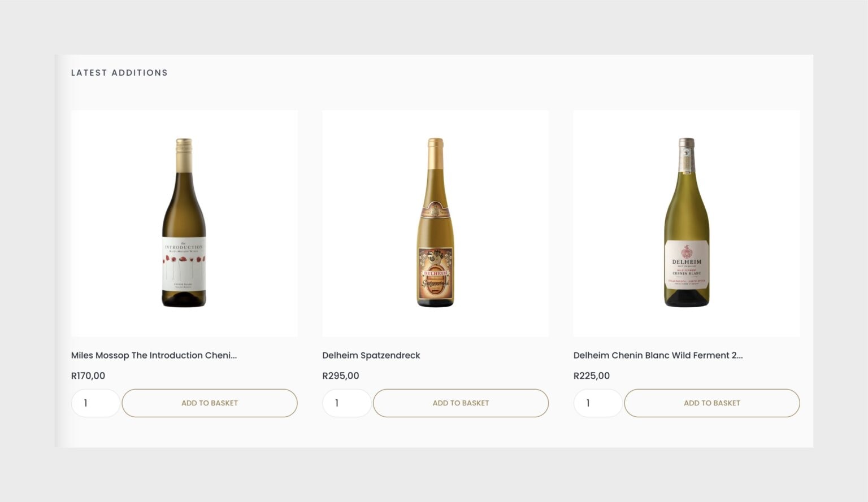Add Delheim Chenin Blanc Wild Ferment to basket

point(711,403)
